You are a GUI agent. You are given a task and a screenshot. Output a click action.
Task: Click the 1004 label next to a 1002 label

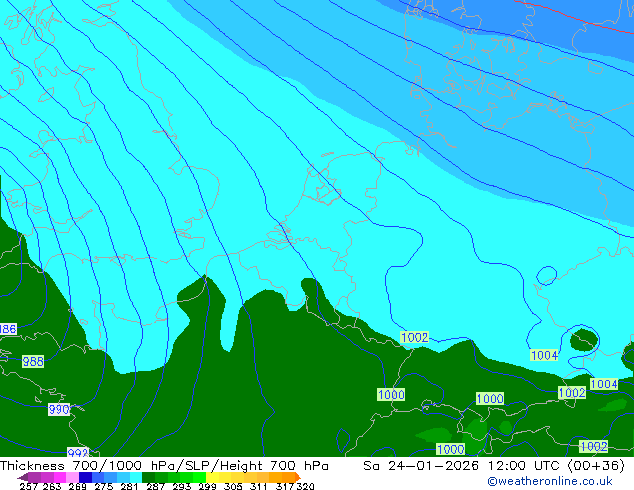604,384
